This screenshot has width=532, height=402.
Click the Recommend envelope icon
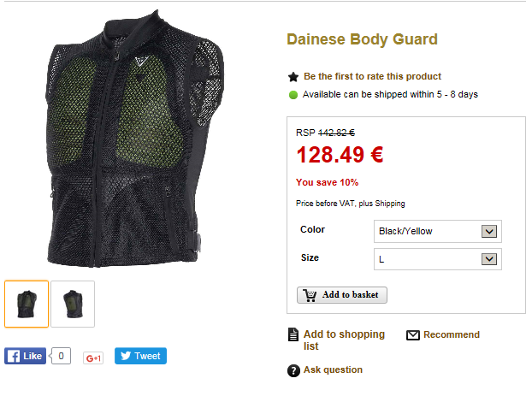(x=413, y=335)
